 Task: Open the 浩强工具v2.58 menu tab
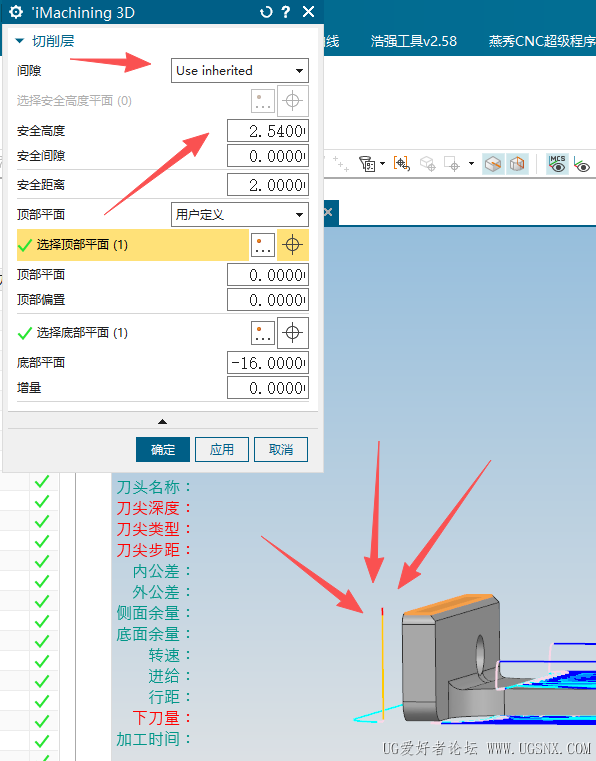pos(414,41)
